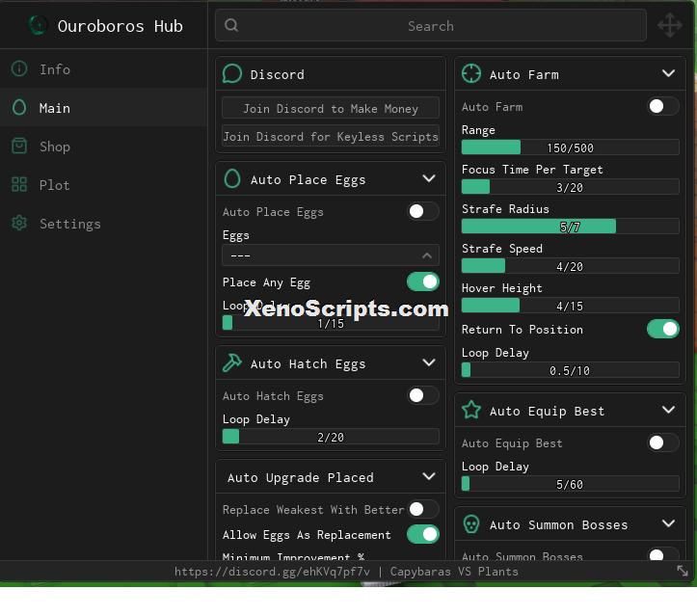This screenshot has width=697, height=616.
Task: Click the gear icon beside Settings
Action: (x=19, y=223)
